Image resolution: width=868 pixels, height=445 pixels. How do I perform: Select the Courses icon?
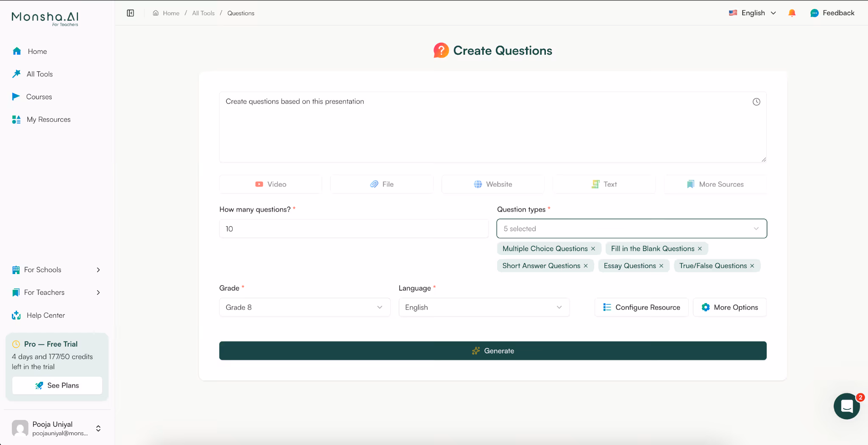point(16,96)
